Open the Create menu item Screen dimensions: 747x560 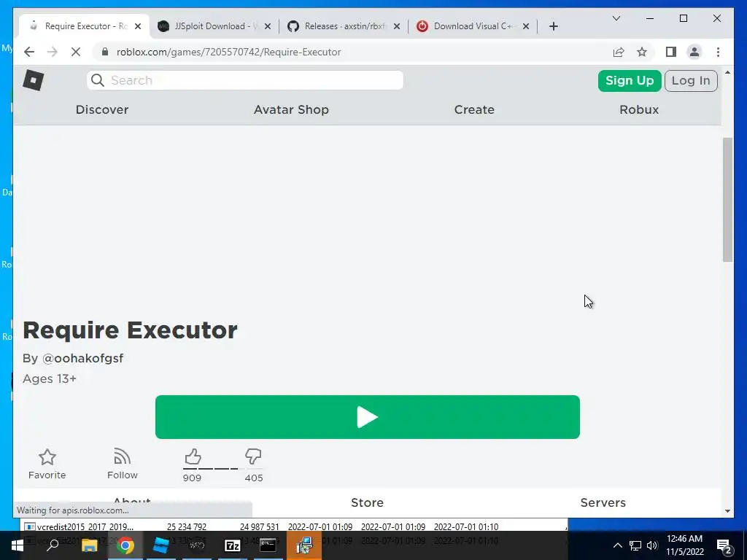pos(474,109)
